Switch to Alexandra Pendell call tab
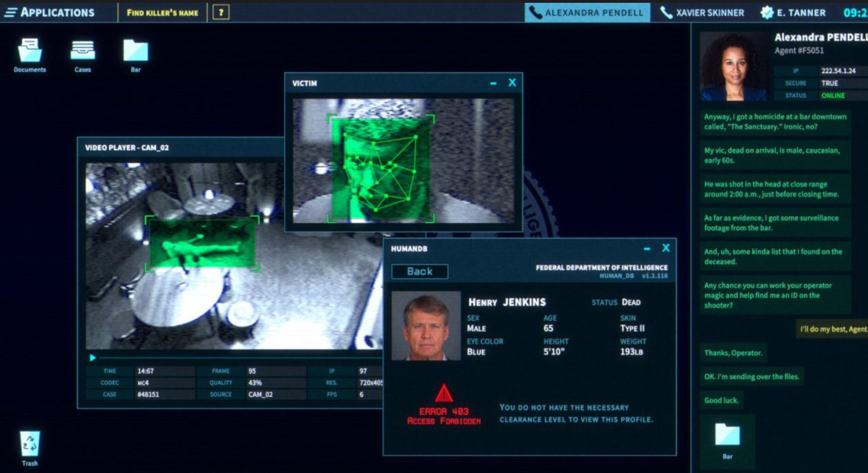868x473 pixels. 587,12
